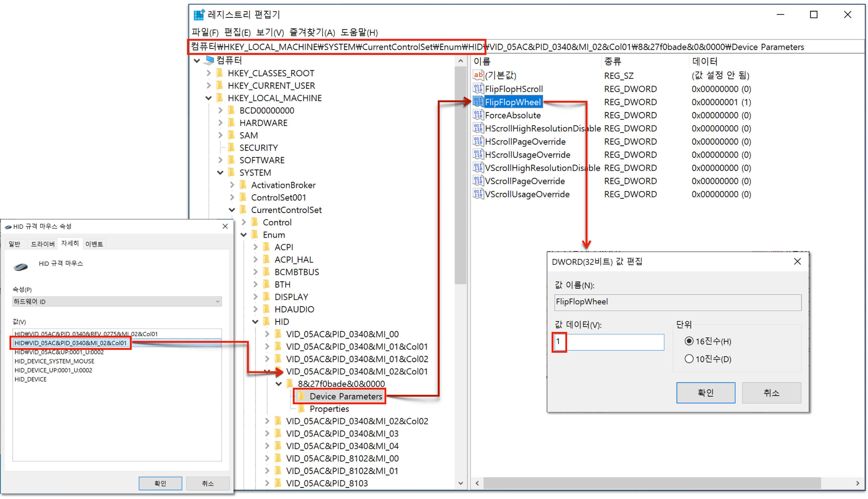Click the HScrollPageOverride DWORD value icon

point(478,142)
